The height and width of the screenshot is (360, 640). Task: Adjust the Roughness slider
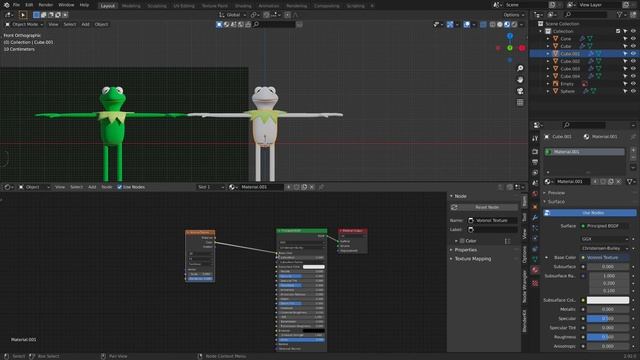[608, 337]
